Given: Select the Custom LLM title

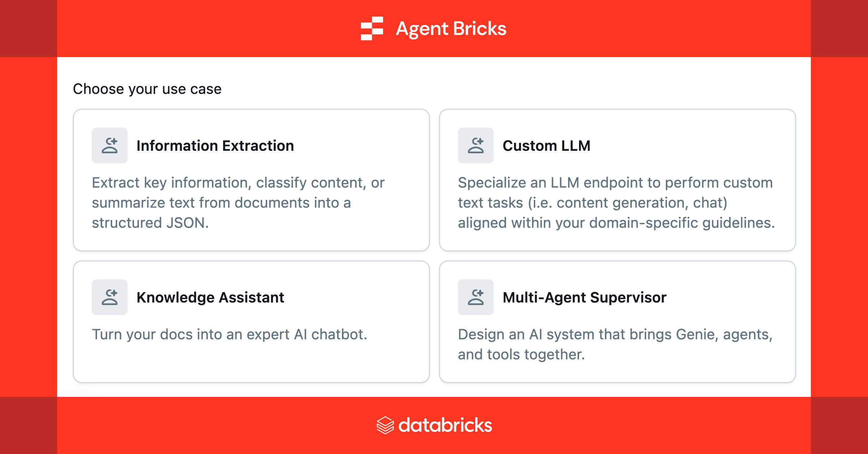Looking at the screenshot, I should [546, 146].
